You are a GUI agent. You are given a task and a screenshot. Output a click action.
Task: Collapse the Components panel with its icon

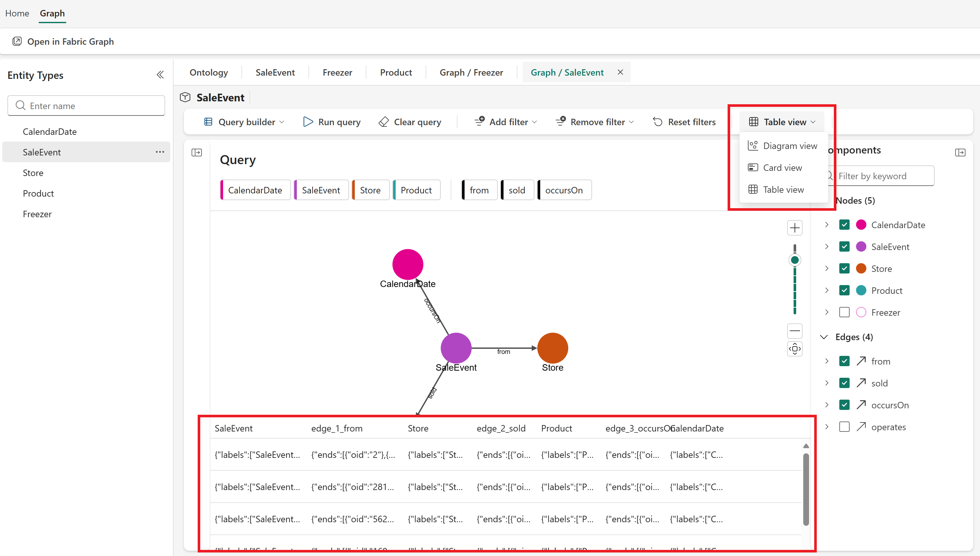(960, 153)
